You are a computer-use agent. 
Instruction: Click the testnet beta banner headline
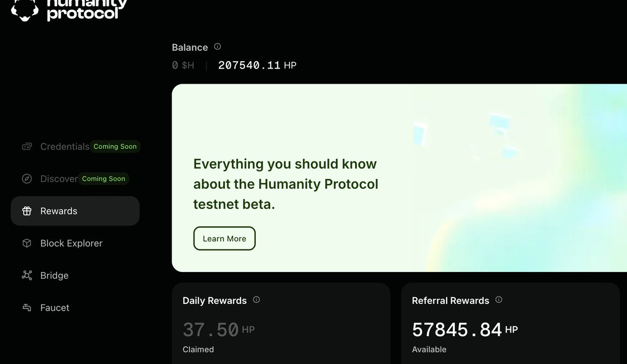click(286, 184)
